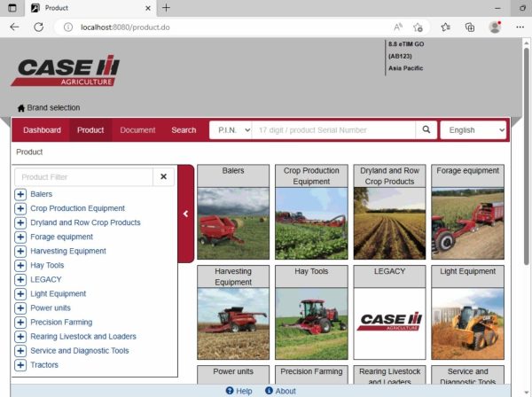Collapse the product tree side panel

pos(185,214)
